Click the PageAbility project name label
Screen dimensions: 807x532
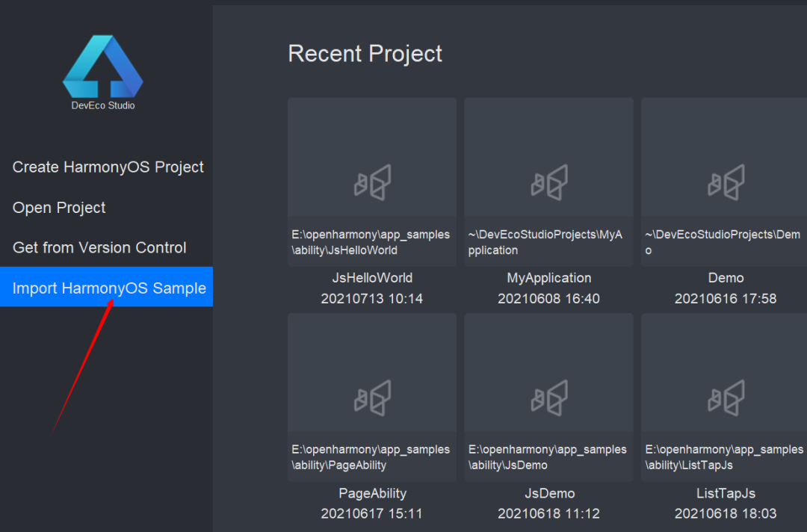[x=372, y=493]
